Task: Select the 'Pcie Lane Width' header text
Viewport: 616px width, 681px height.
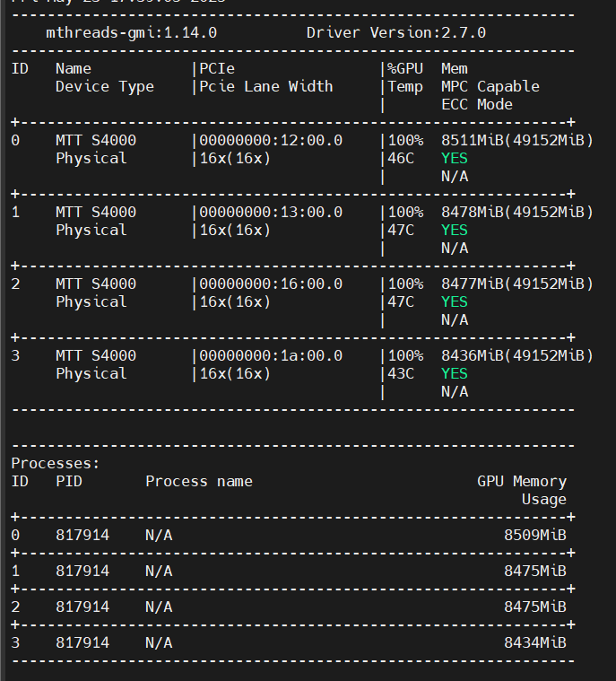Action: (266, 86)
